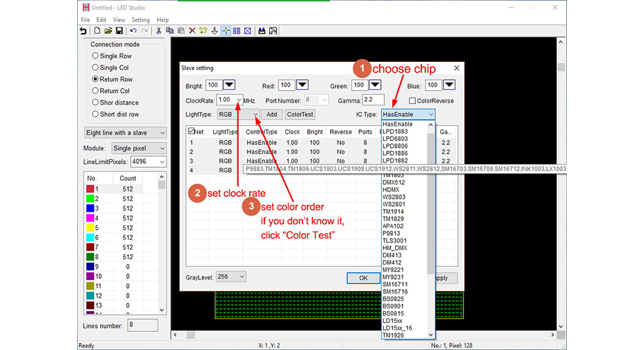This screenshot has width=644, height=350.
Task: Enable the ColorReverse checkbox
Action: 413,101
